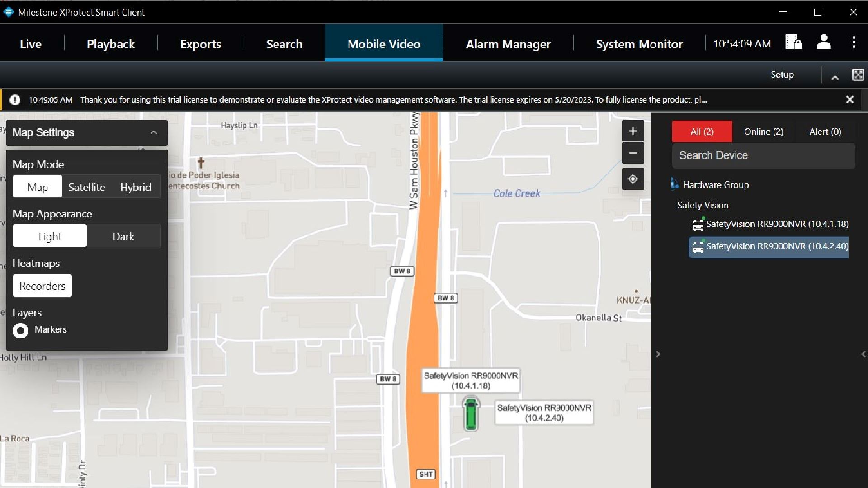
Task: Open the Alarm Manager tab
Action: coord(508,44)
